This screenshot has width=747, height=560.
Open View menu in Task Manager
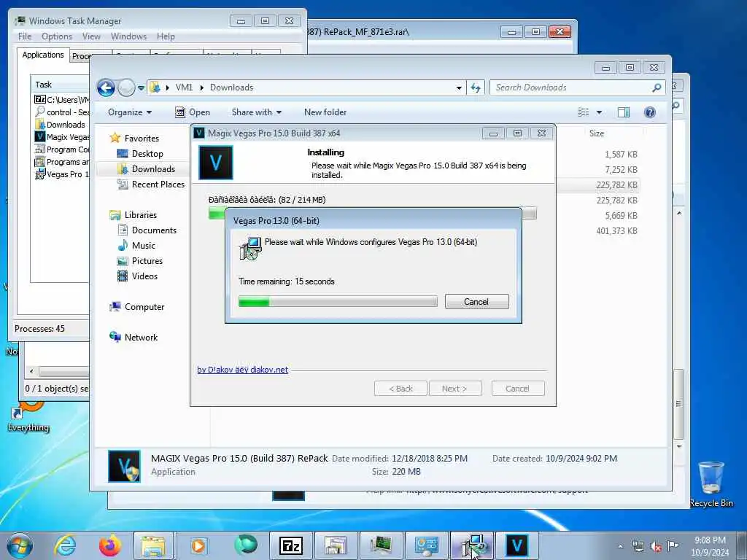click(91, 36)
